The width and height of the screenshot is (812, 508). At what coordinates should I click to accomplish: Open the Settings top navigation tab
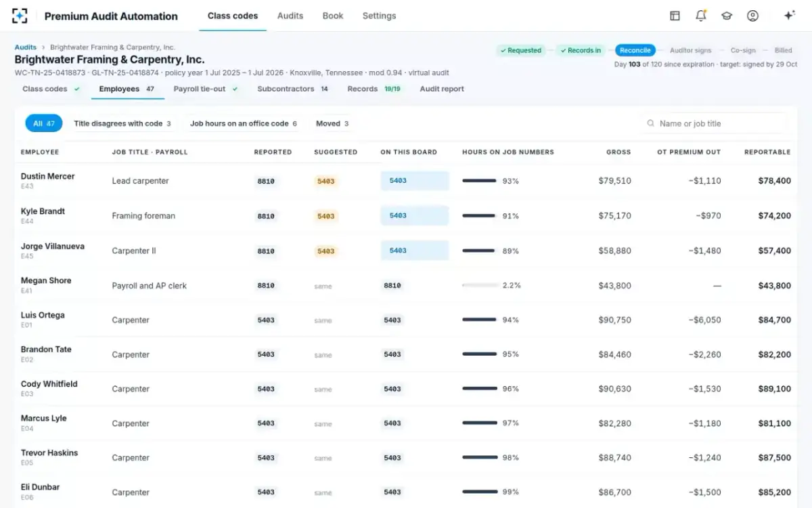[379, 16]
